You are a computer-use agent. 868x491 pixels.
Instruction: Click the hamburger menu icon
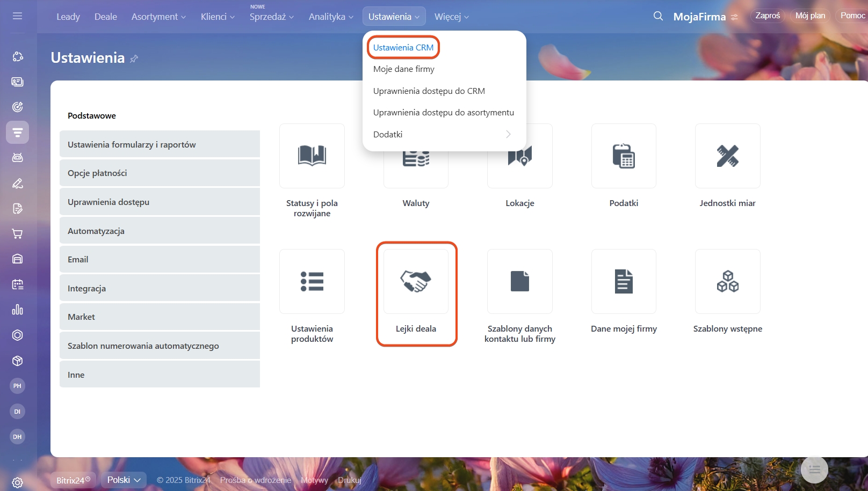coord(17,16)
